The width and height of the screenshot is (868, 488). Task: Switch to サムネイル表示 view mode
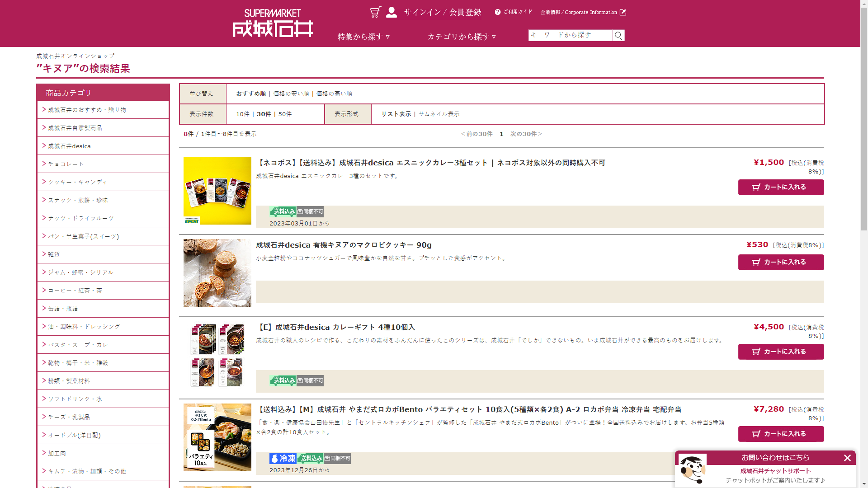point(439,114)
